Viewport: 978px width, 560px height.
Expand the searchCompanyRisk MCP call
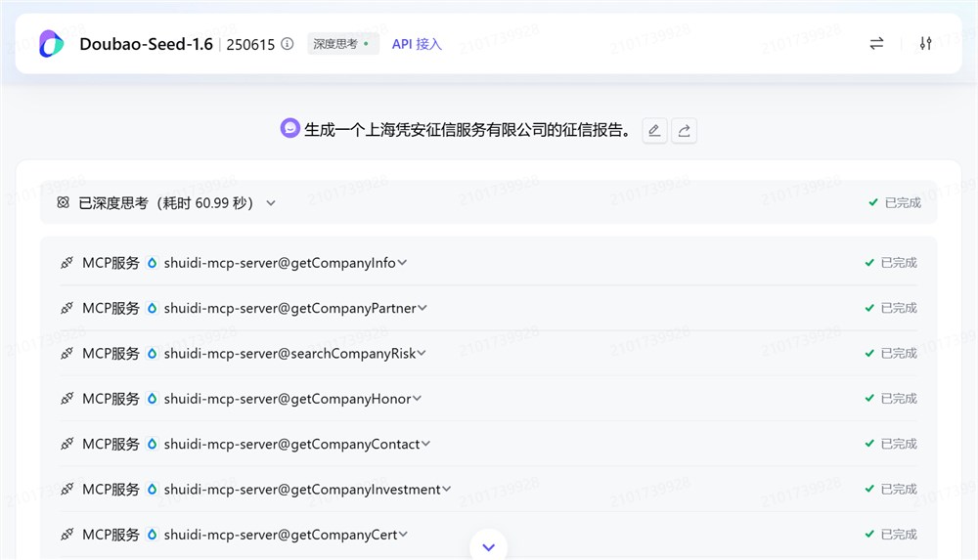pos(422,353)
